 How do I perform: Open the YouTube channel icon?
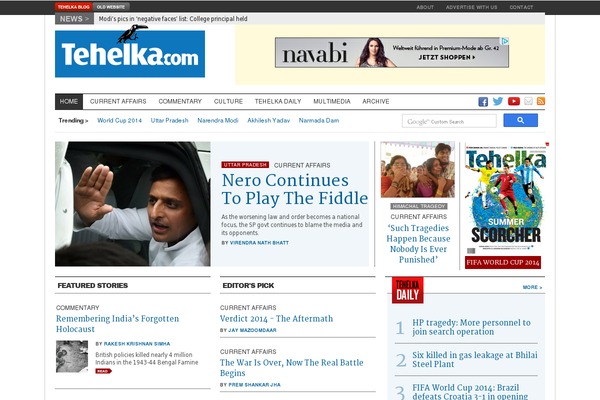point(514,101)
